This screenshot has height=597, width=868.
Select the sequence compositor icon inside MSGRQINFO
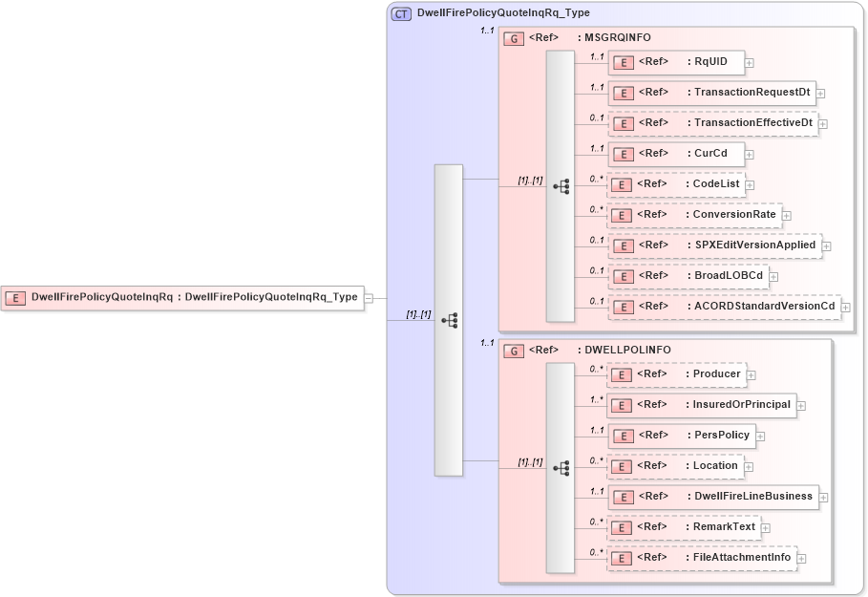coord(561,184)
